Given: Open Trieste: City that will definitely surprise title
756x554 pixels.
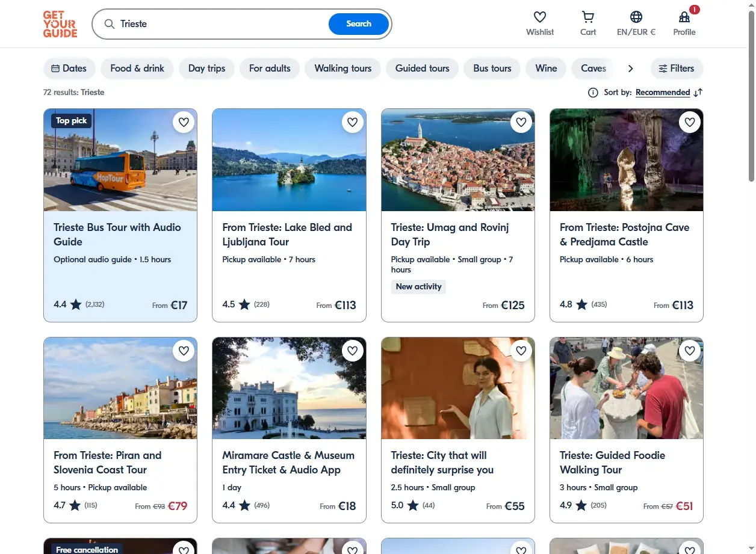Looking at the screenshot, I should click(x=442, y=463).
